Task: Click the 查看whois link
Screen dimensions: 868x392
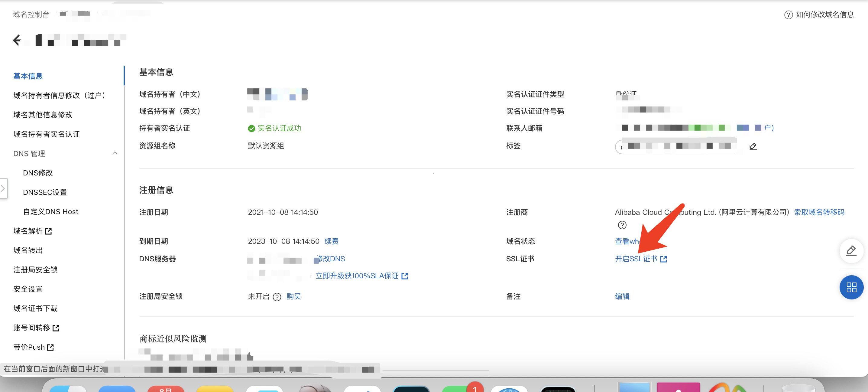Action: [x=627, y=241]
